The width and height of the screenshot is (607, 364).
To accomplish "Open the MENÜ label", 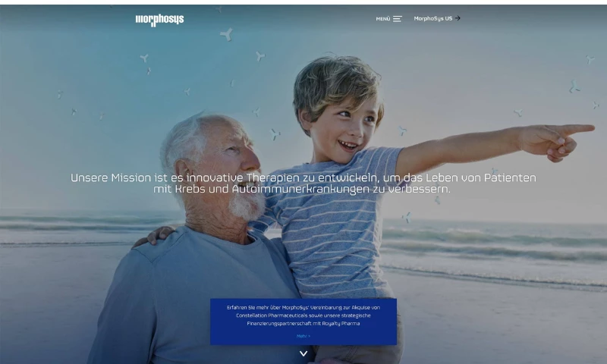I will (x=383, y=18).
